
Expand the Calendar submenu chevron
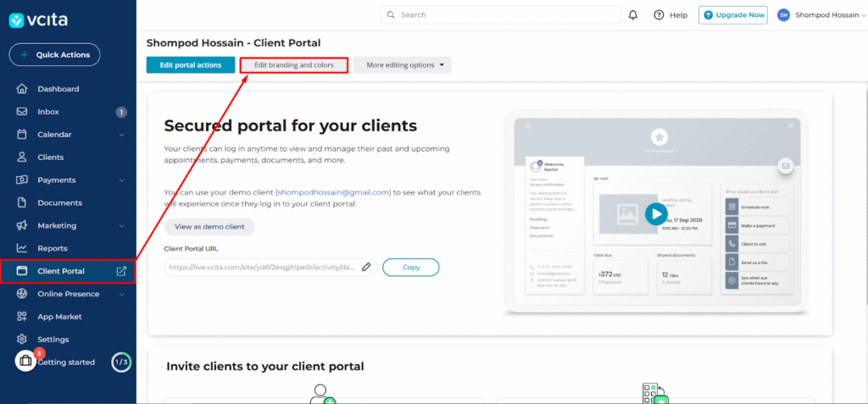tap(121, 135)
